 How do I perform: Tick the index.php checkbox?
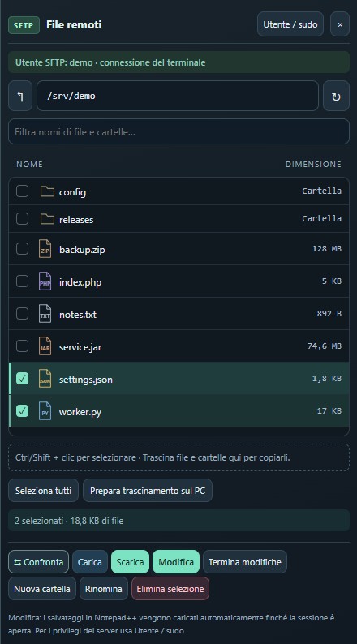[x=22, y=281]
